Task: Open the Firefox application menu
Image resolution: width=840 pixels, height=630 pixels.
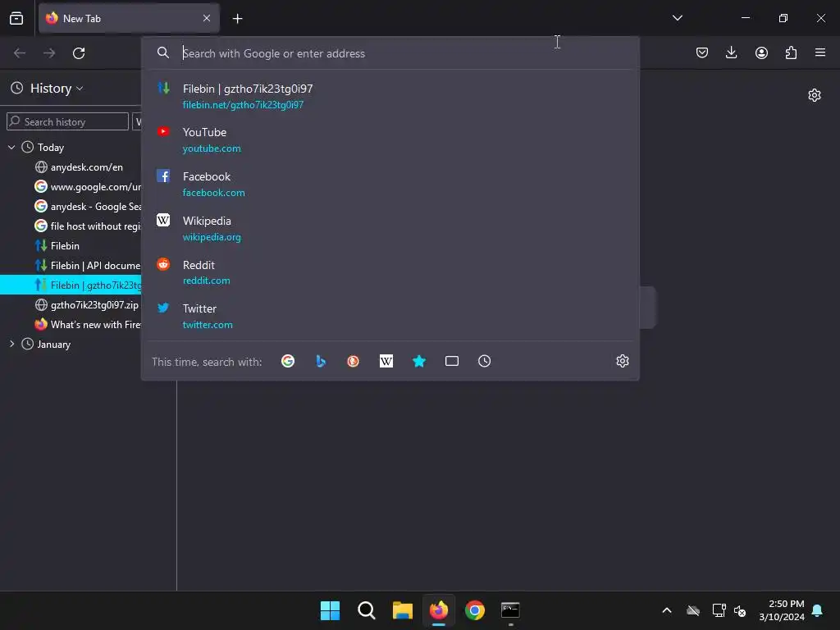Action: [820, 52]
